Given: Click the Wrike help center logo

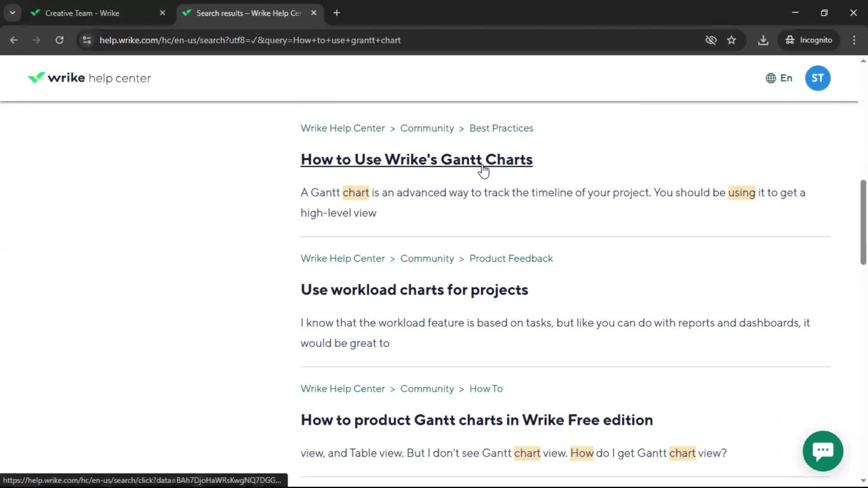Looking at the screenshot, I should [90, 78].
